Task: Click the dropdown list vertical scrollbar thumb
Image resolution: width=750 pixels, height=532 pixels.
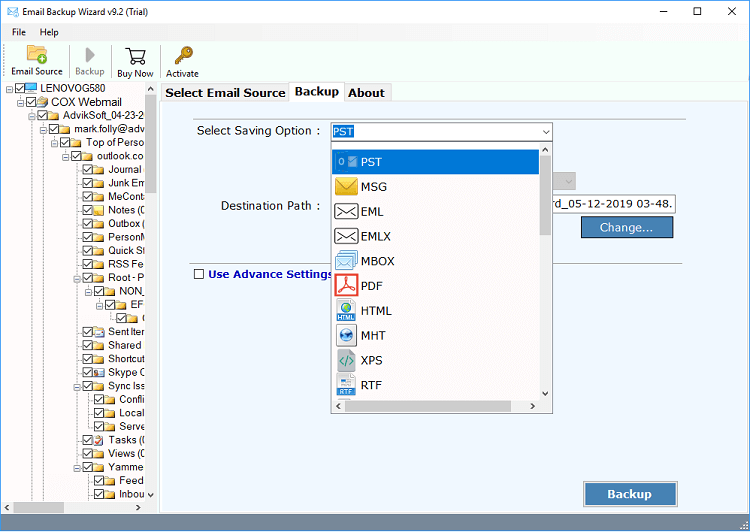Action: [x=545, y=195]
